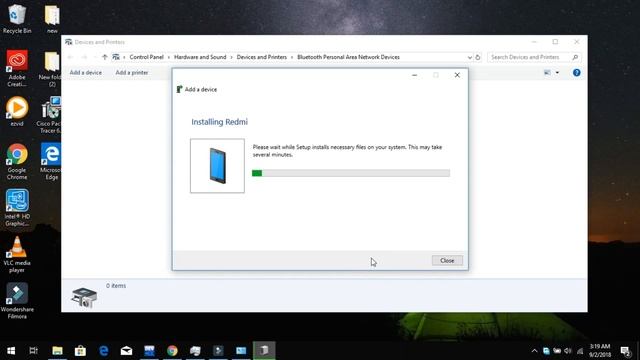640x360 pixels.
Task: Open File Explorer from taskbar
Action: pos(57,351)
